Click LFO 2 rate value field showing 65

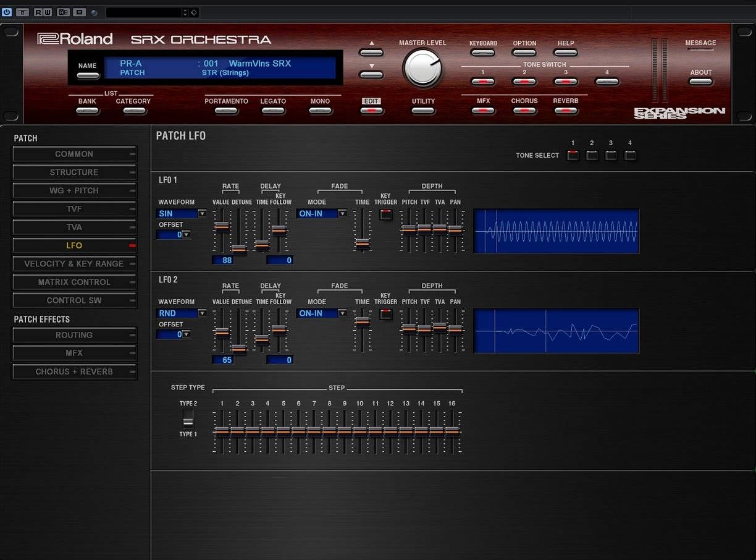pos(223,360)
